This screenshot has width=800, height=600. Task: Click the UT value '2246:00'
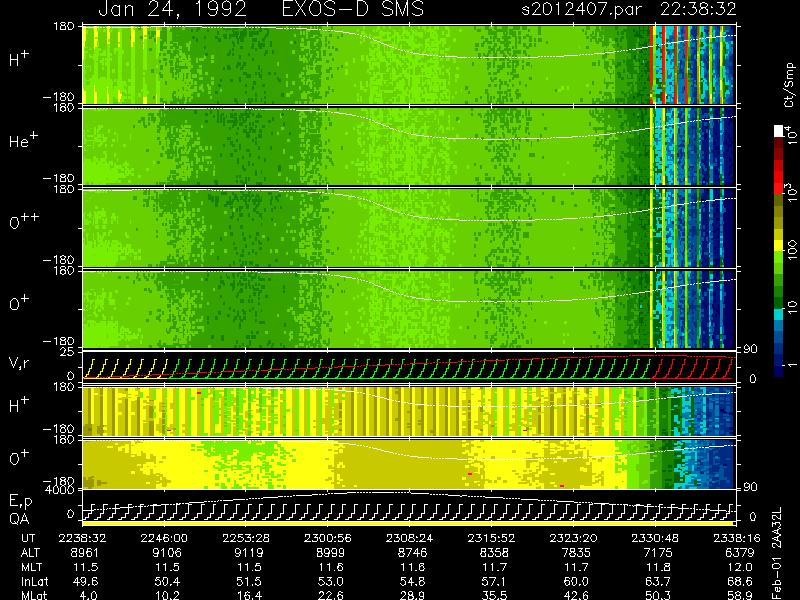tap(164, 538)
